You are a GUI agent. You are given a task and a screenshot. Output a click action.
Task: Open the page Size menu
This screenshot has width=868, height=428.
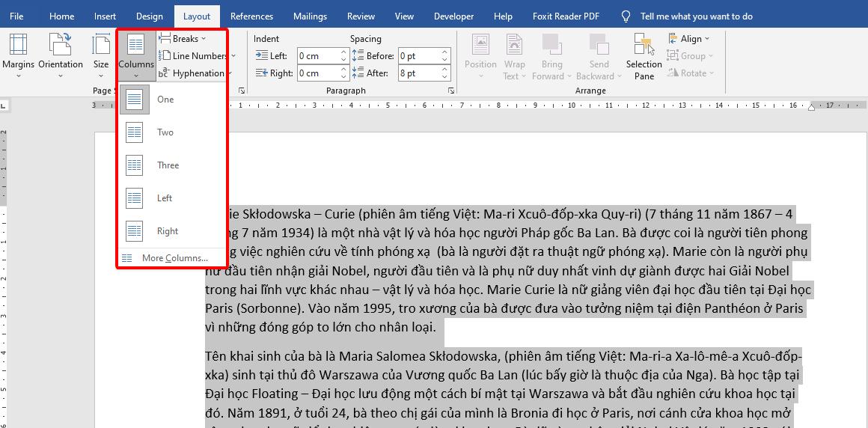(101, 55)
